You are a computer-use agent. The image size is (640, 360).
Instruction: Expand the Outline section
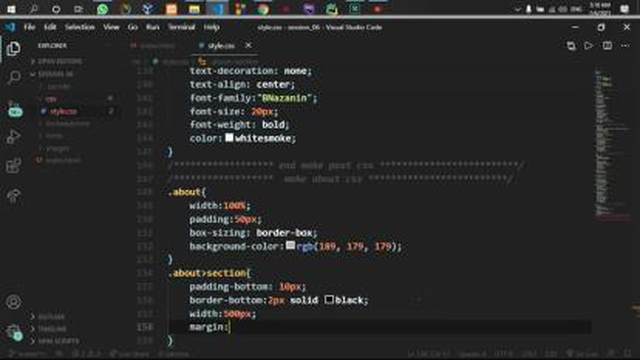pyautogui.click(x=51, y=317)
